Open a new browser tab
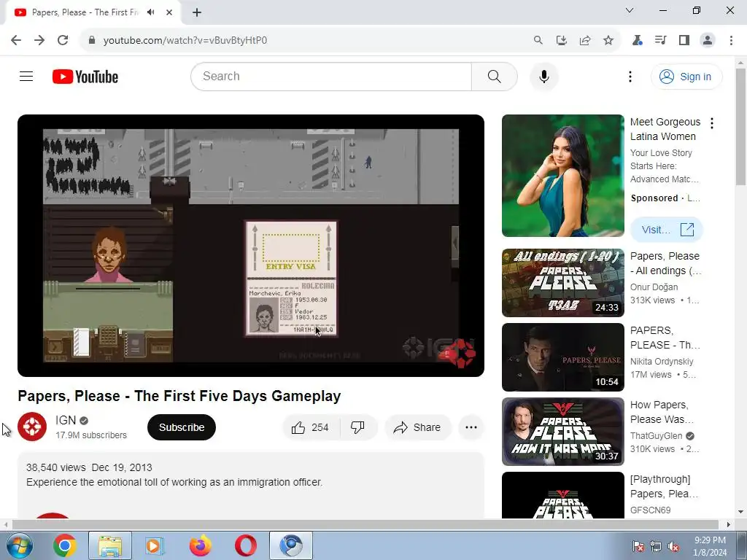This screenshot has width=747, height=560. [197, 12]
